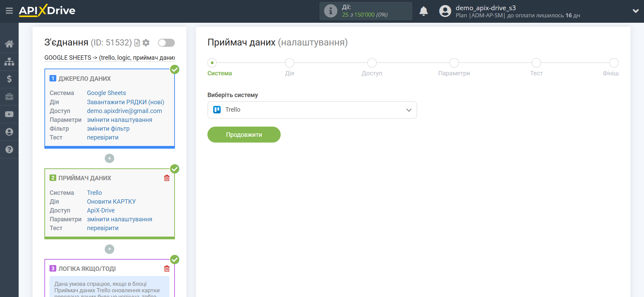The width and height of the screenshot is (644, 297).
Task: Select the Тест step
Action: point(536,63)
